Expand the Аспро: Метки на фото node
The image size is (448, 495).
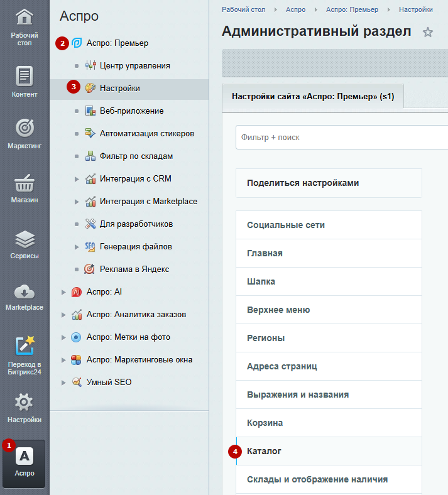[63, 337]
